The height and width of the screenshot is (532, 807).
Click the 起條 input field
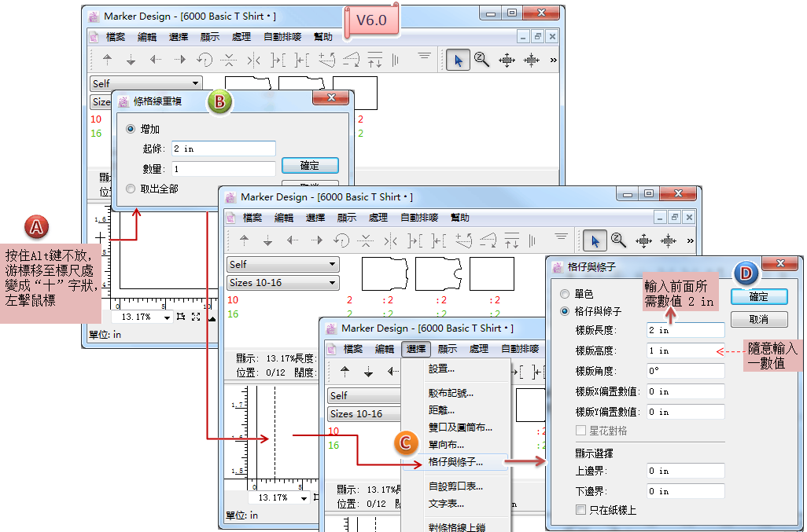(x=223, y=149)
